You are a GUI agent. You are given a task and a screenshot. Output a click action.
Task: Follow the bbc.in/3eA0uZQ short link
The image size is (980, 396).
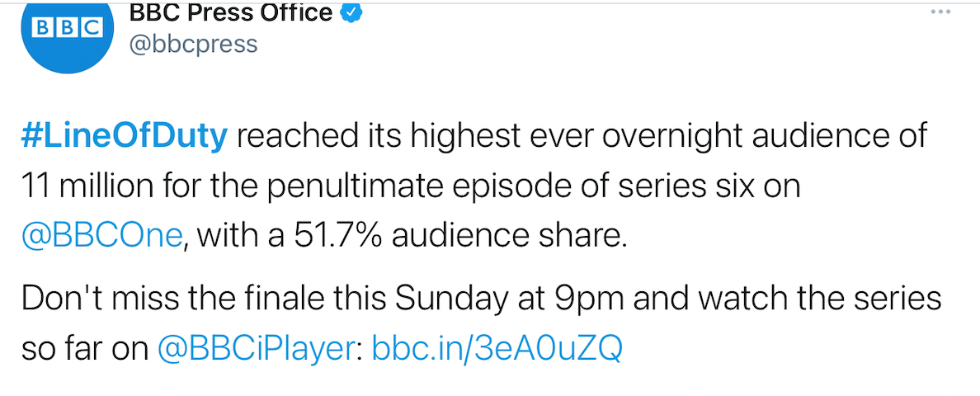(497, 349)
